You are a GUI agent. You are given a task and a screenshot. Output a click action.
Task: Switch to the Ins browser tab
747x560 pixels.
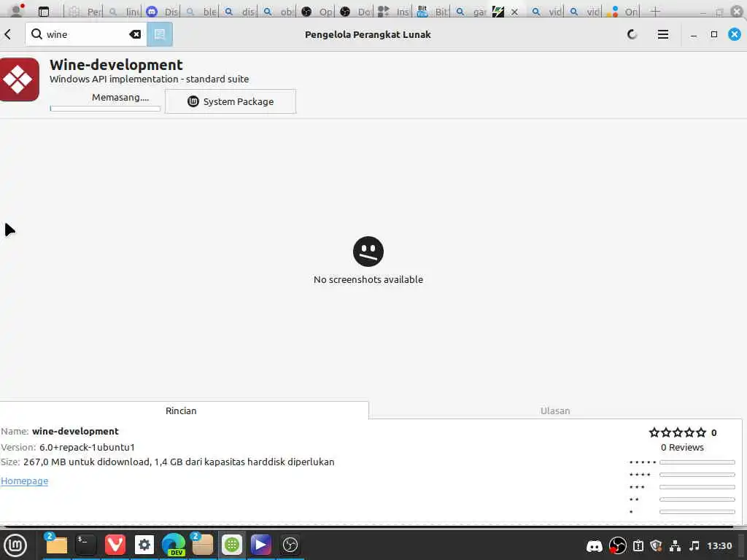pyautogui.click(x=393, y=12)
